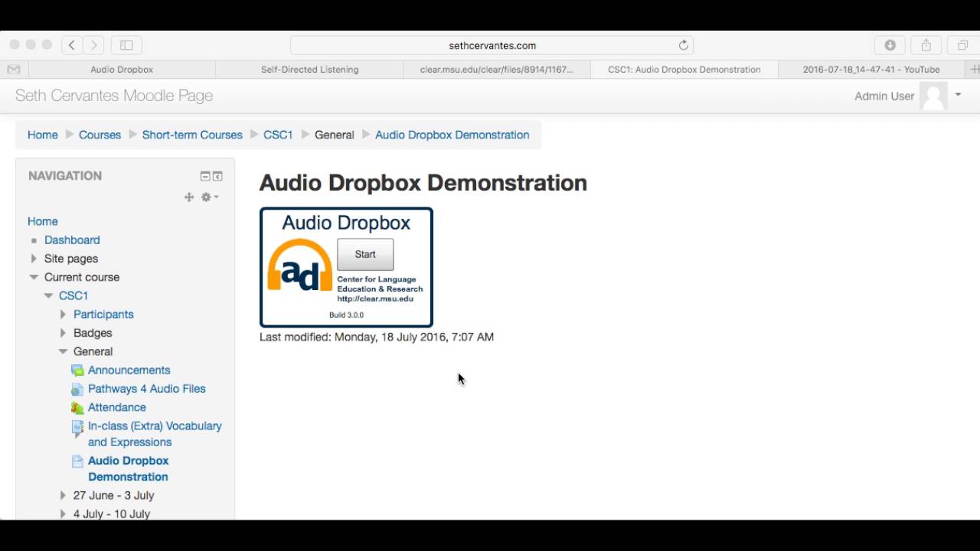Open In-class (Extra) Vocabulary and Expressions
This screenshot has width=980, height=551.
[x=155, y=434]
